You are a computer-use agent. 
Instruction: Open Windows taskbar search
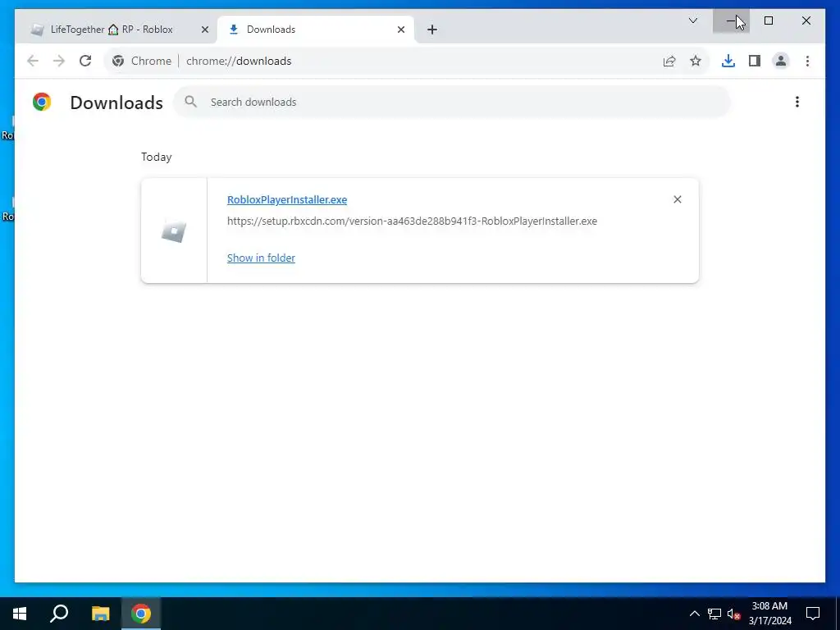59,614
